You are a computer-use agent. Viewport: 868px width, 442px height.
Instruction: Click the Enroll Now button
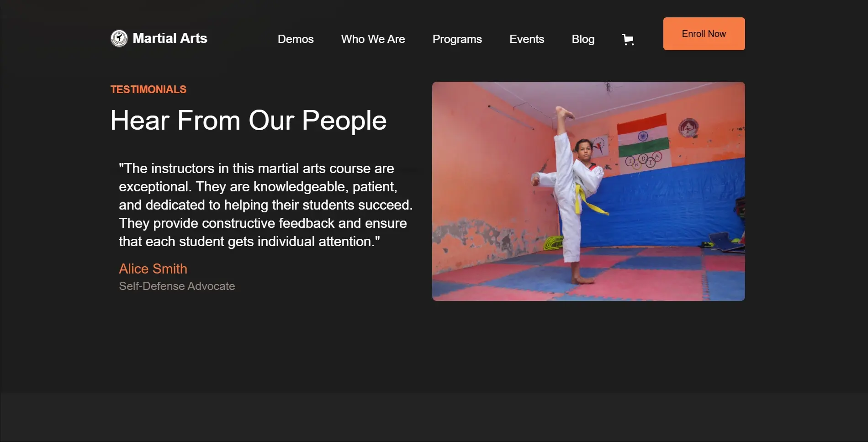tap(704, 34)
